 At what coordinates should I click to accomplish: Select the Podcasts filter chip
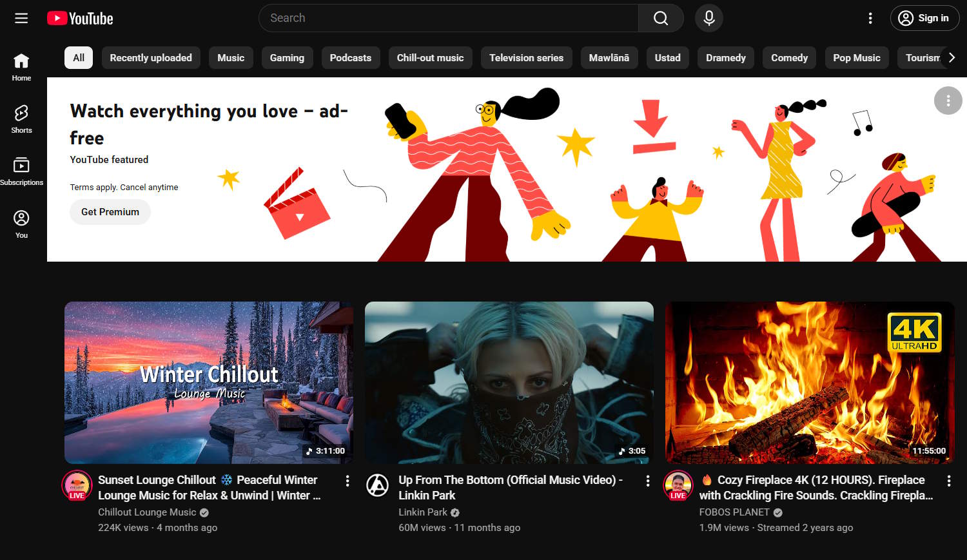[x=351, y=58]
